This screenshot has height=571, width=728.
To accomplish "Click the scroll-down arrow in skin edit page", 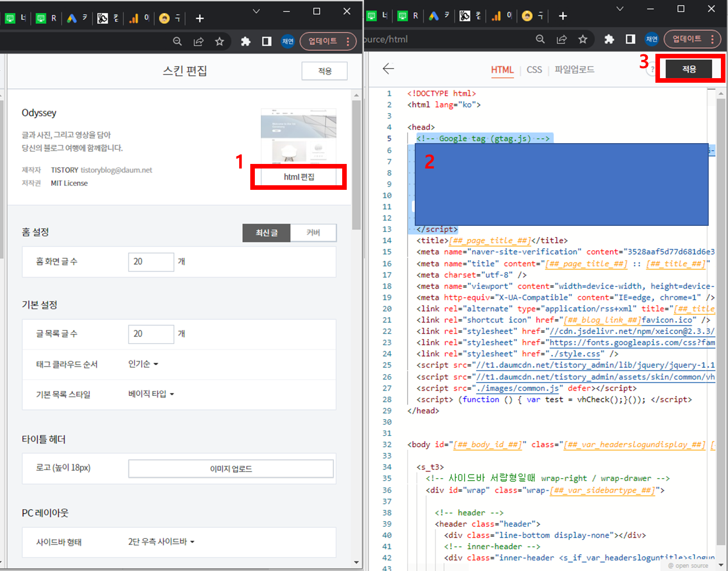I will (x=356, y=562).
